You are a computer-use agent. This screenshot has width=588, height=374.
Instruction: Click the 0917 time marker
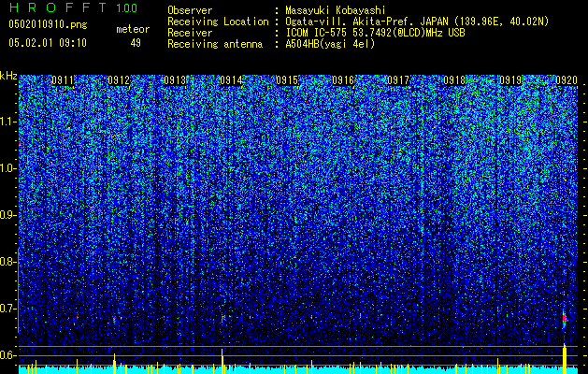click(x=398, y=80)
